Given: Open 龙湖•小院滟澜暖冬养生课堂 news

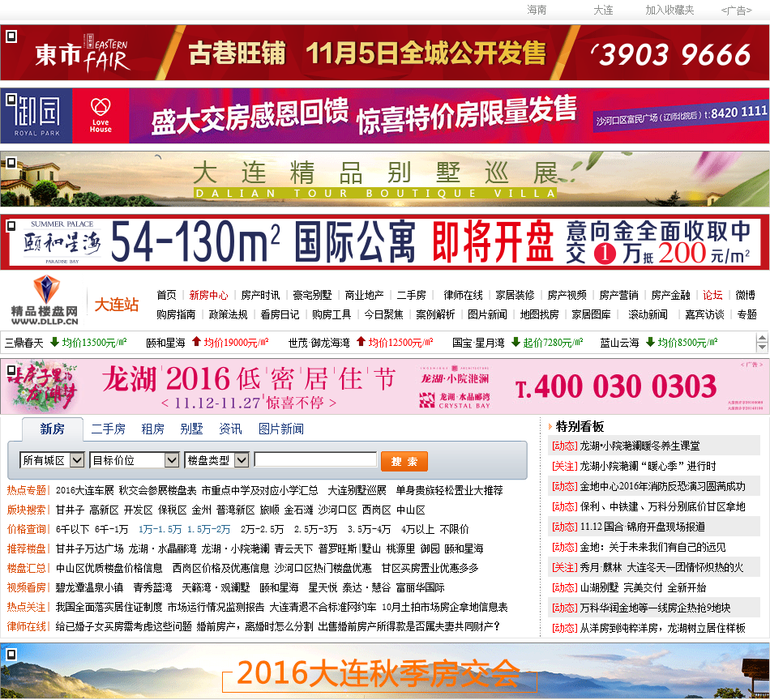Looking at the screenshot, I should (640, 446).
